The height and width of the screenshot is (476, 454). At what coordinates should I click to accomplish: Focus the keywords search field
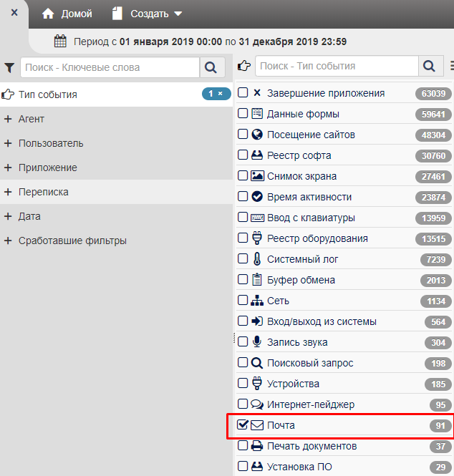point(110,67)
